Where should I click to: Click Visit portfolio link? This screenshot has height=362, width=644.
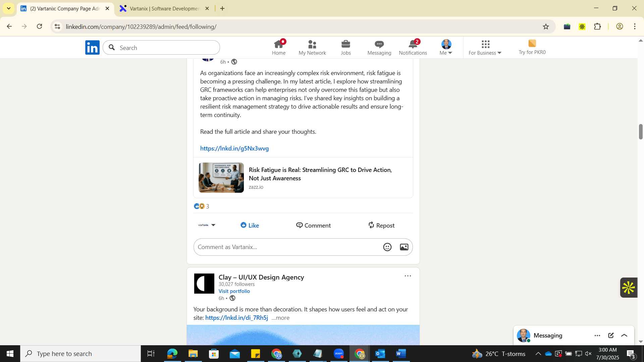pyautogui.click(x=234, y=291)
